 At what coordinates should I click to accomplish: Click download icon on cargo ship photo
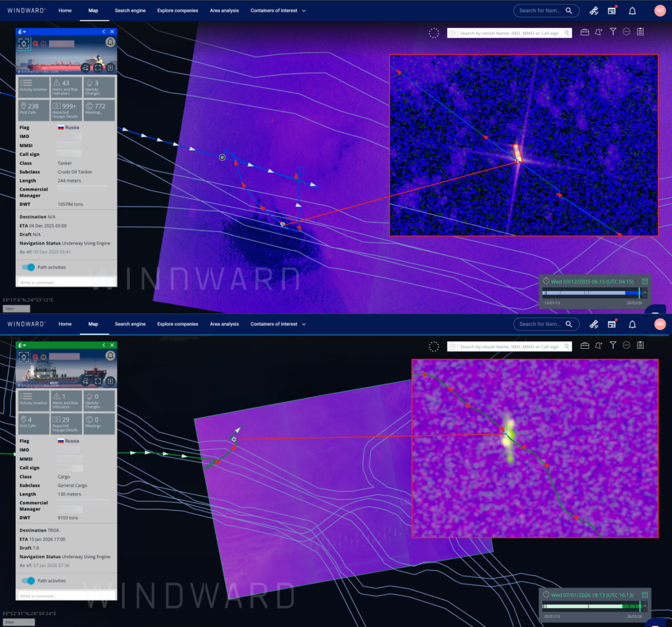click(110, 381)
